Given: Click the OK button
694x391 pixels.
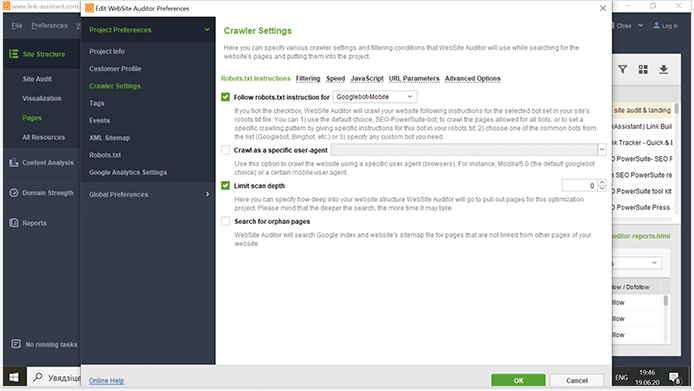Looking at the screenshot, I should pyautogui.click(x=518, y=380).
